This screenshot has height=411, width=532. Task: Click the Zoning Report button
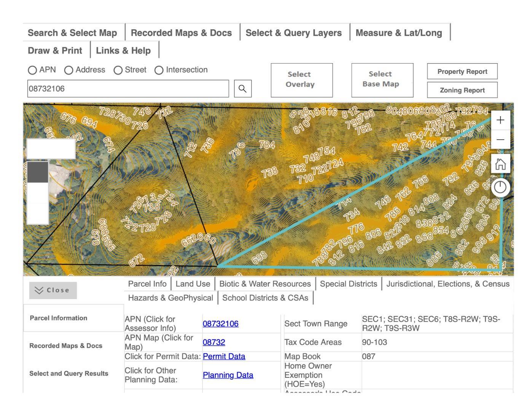tap(462, 90)
